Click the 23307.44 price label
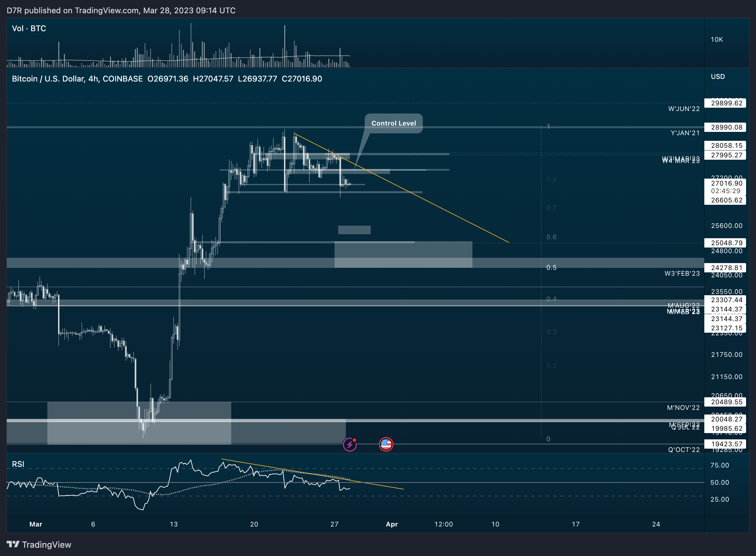Image resolution: width=756 pixels, height=556 pixels. pos(725,300)
